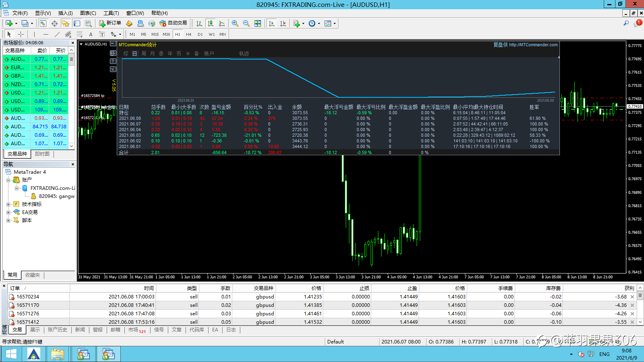The image size is (644, 362).
Task: Open the 工具(T) menu
Action: tap(111, 13)
